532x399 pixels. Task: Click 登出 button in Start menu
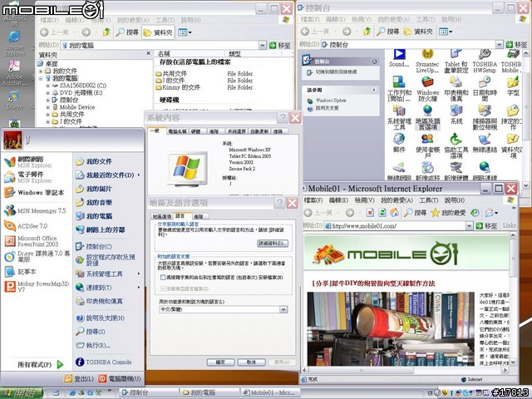[79, 379]
